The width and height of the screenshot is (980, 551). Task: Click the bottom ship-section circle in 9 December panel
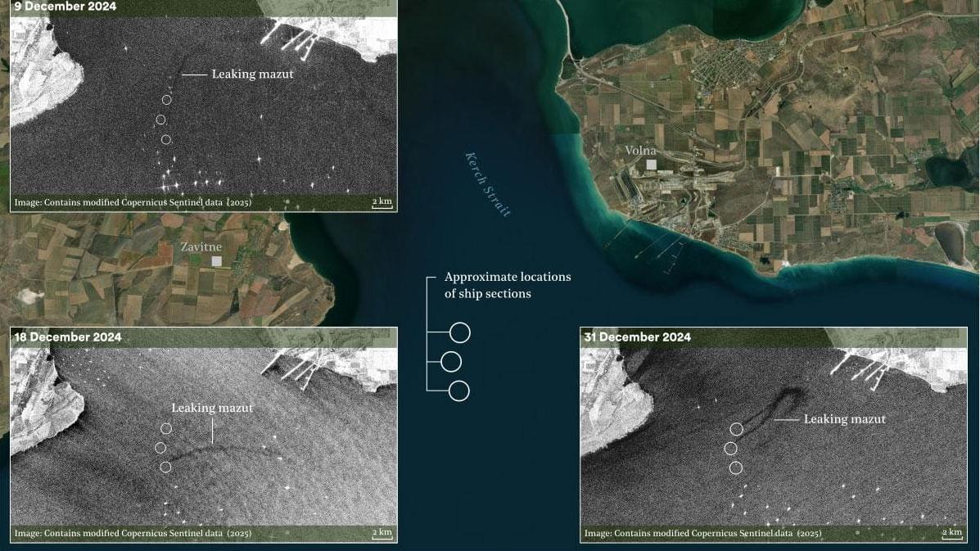[166, 139]
